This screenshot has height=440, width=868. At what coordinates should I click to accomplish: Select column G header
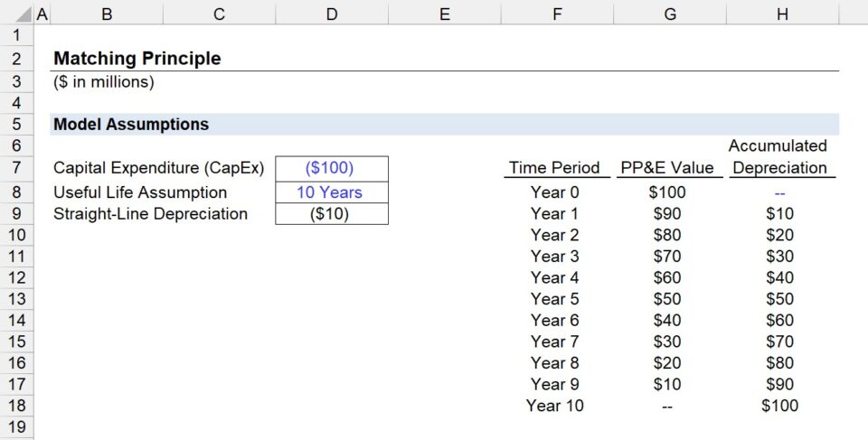[x=669, y=14]
